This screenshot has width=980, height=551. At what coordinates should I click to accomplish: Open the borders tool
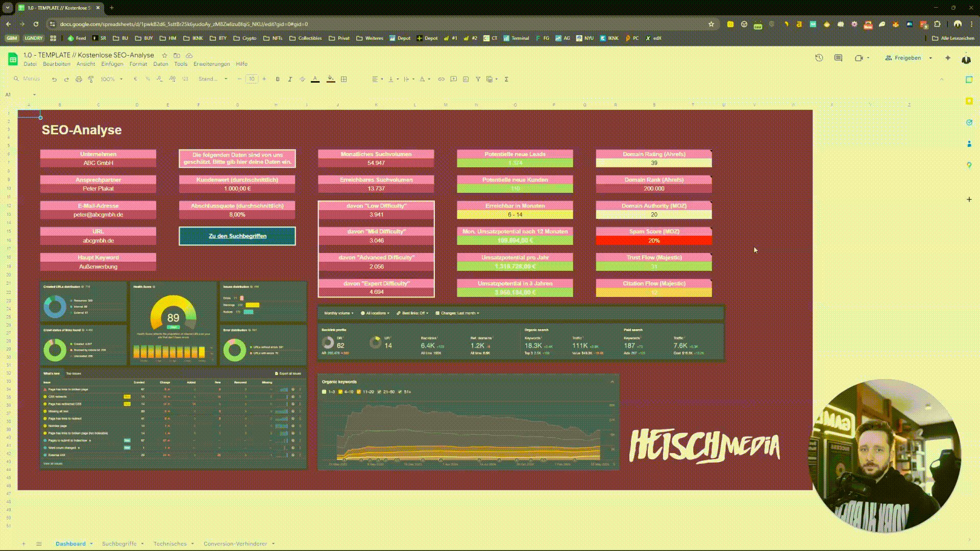tap(344, 79)
